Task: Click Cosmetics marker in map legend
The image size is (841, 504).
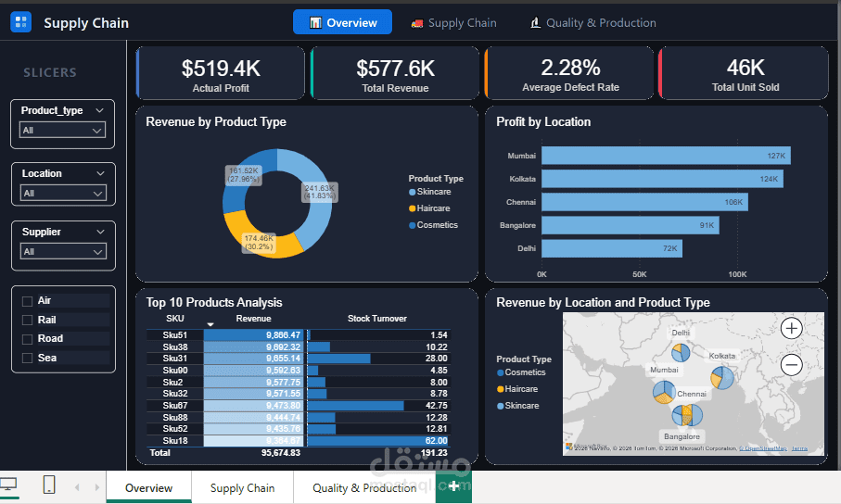Action: point(500,372)
